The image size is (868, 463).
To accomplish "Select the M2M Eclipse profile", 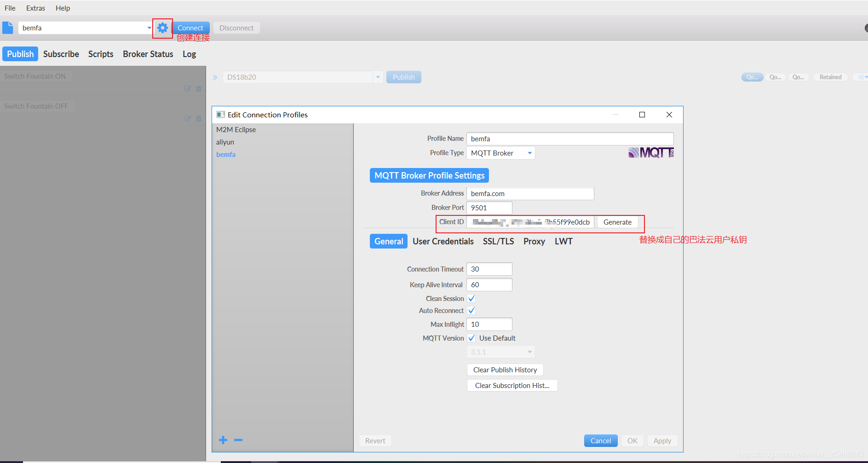I will (x=236, y=130).
